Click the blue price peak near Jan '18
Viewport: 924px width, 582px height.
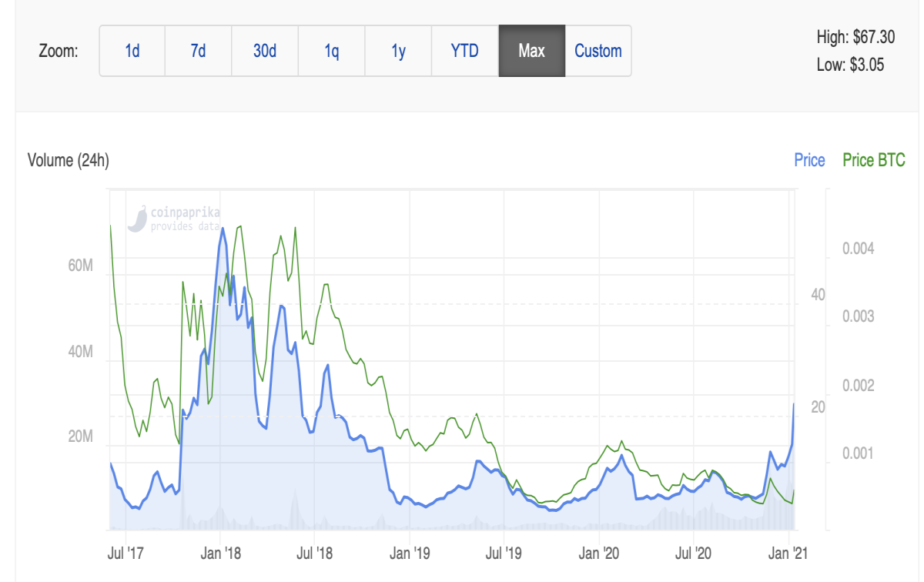coord(223,228)
